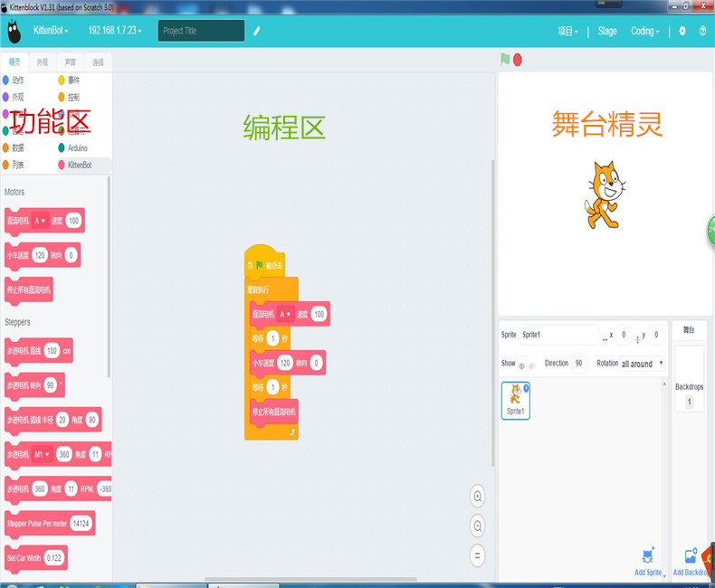Click the pencil icon beside Project Title
The image size is (715, 588).
tap(257, 31)
